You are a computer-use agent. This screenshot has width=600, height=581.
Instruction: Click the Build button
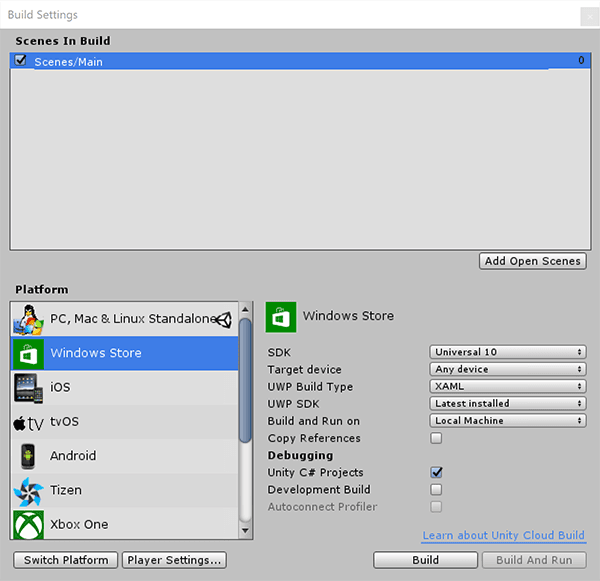coord(426,560)
